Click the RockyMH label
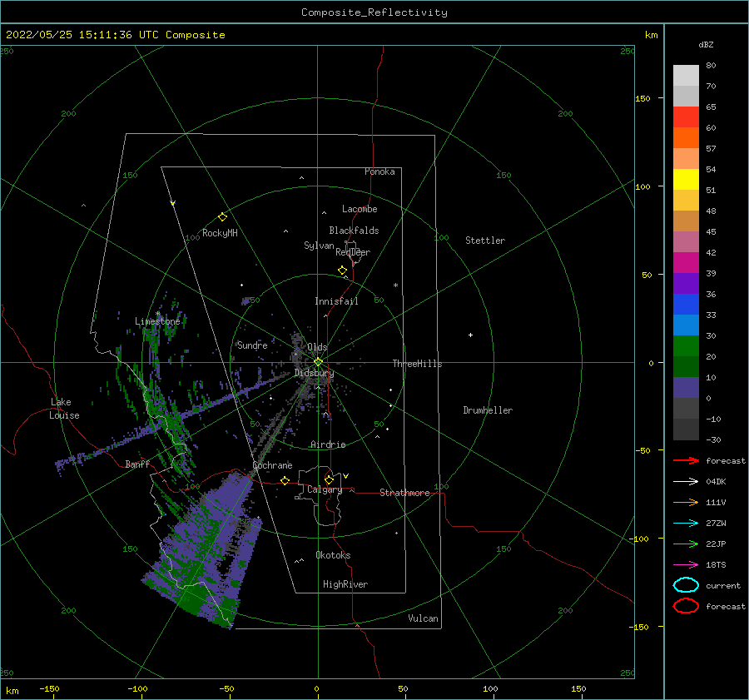 [220, 233]
